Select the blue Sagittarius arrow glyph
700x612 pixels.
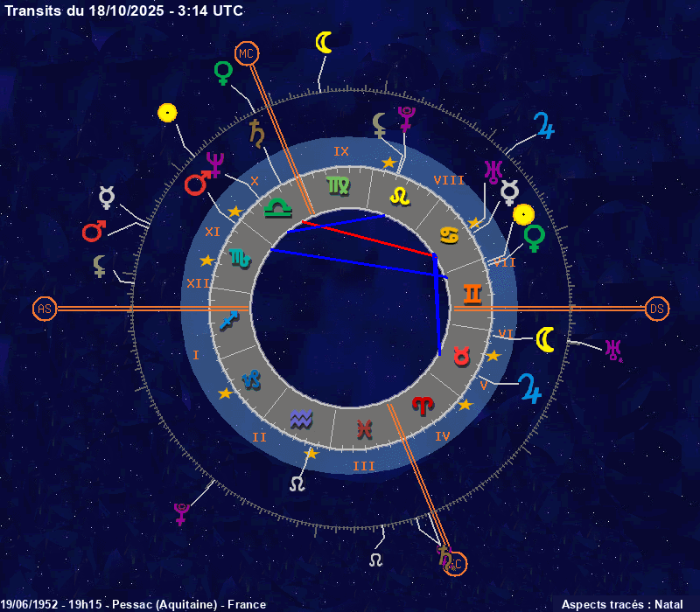(229, 320)
